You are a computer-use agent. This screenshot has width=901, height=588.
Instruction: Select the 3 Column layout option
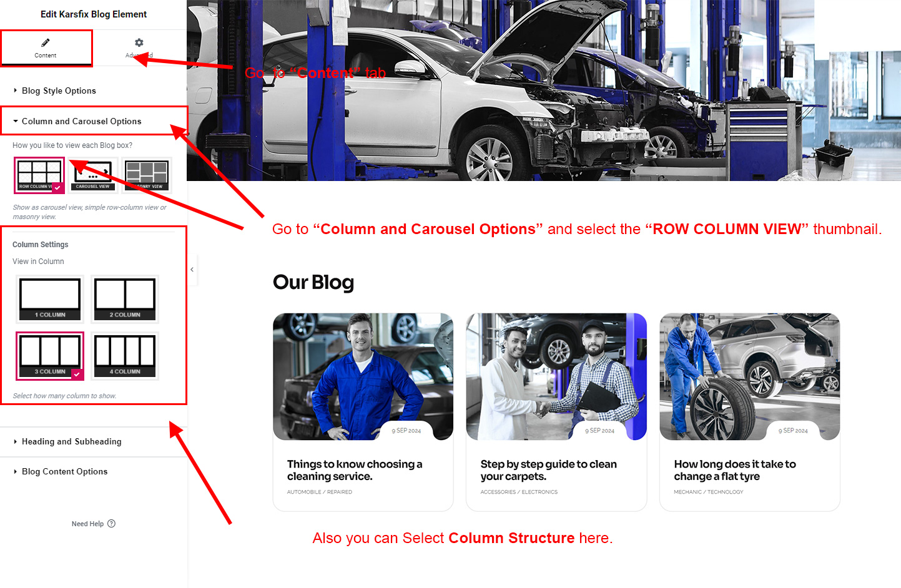(x=50, y=356)
